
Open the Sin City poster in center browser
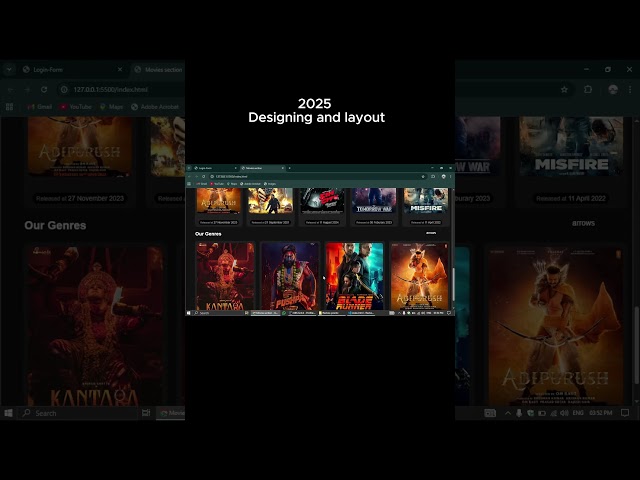pyautogui.click(x=322, y=200)
